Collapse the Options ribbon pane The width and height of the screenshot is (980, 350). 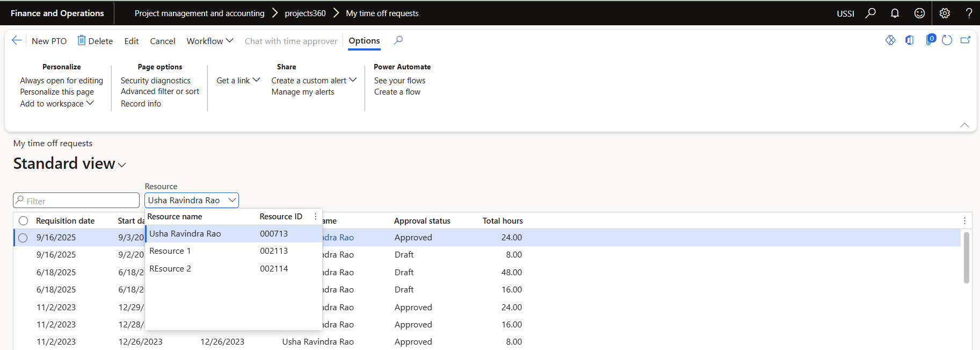(964, 125)
